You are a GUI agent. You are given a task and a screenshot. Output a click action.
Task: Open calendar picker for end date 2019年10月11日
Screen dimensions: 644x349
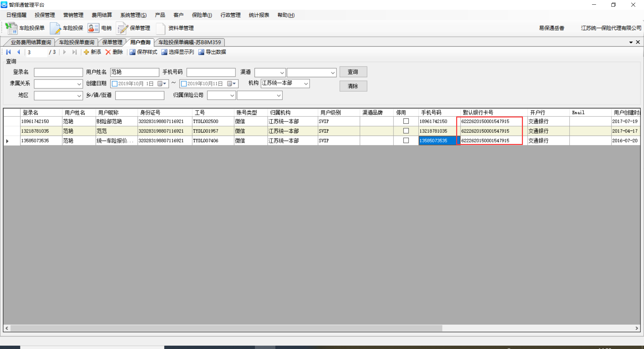[x=231, y=84]
